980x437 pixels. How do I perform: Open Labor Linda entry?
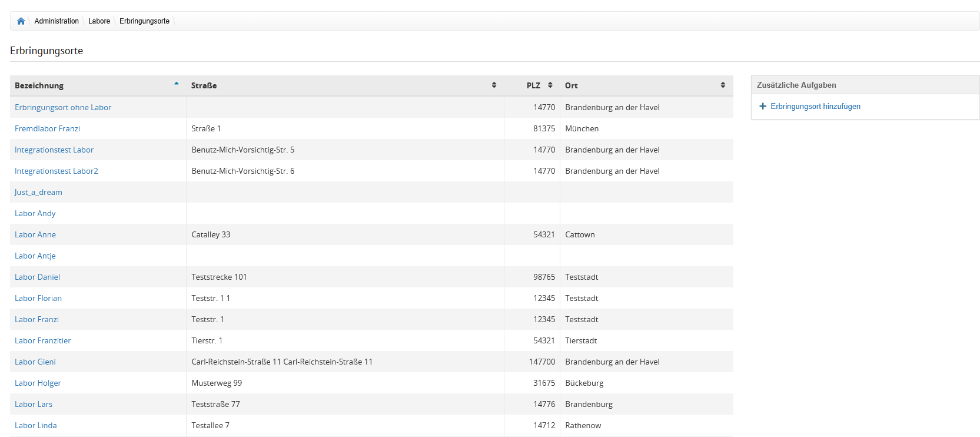[36, 425]
